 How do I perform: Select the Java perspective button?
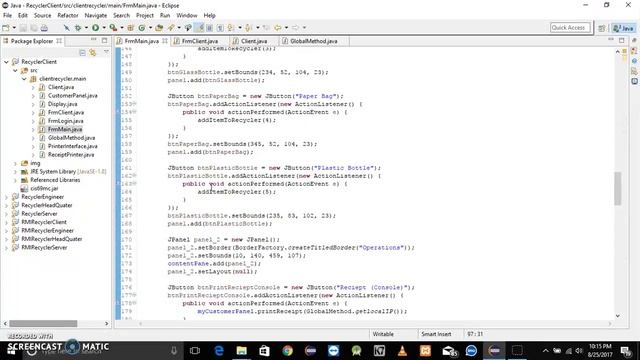(x=624, y=28)
